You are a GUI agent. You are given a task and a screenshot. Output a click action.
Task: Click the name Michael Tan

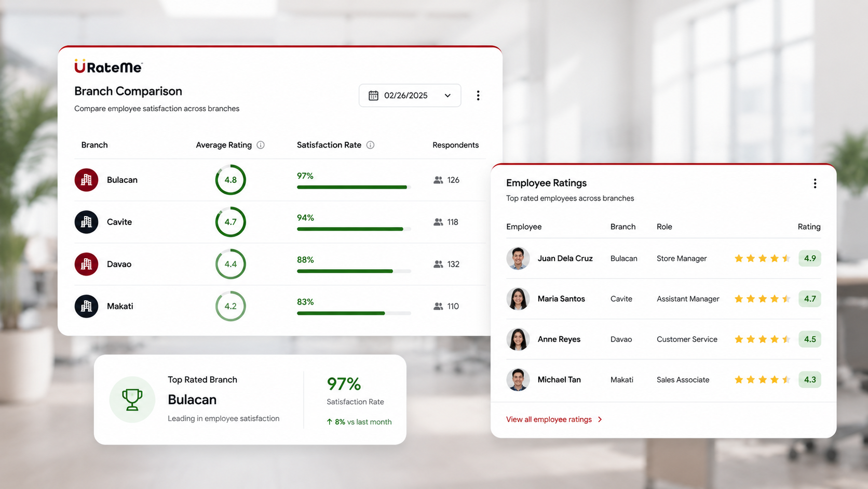click(559, 380)
